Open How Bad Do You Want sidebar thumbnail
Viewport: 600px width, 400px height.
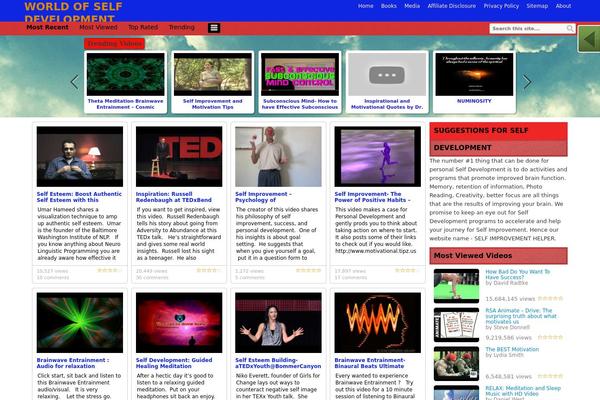click(x=457, y=286)
